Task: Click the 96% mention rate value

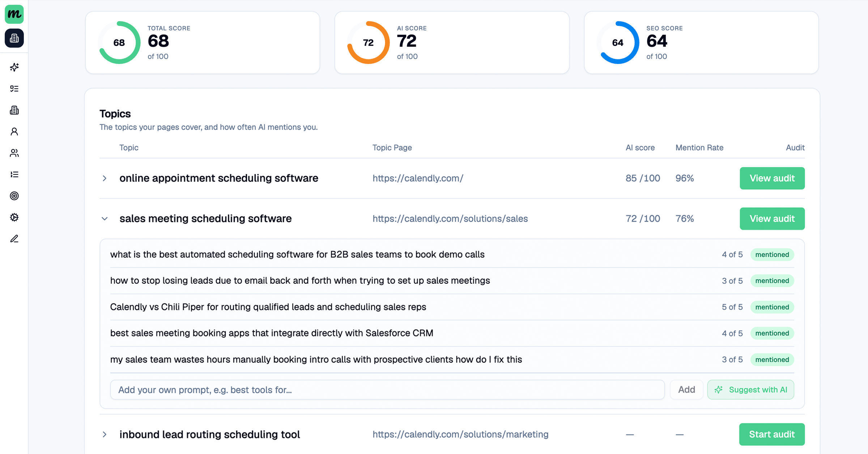Action: pyautogui.click(x=685, y=178)
